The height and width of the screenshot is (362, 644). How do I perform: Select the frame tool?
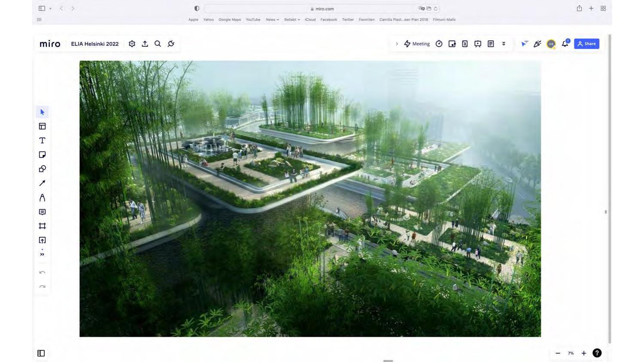(42, 226)
